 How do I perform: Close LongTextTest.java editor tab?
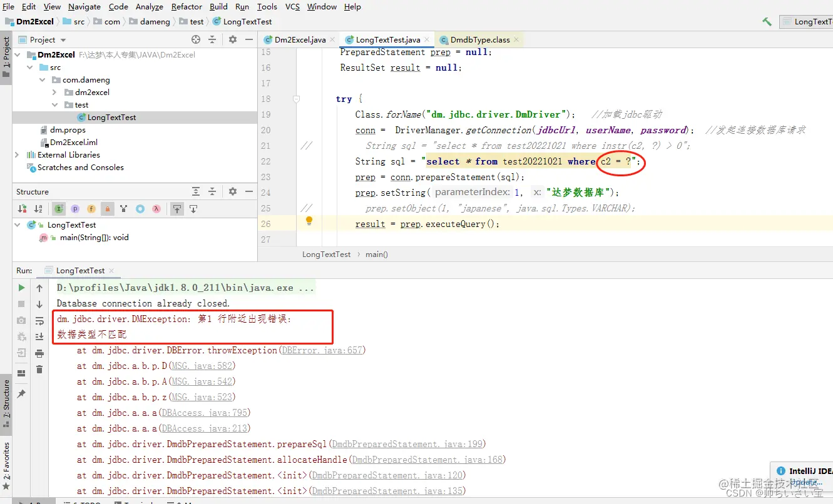pyautogui.click(x=427, y=39)
